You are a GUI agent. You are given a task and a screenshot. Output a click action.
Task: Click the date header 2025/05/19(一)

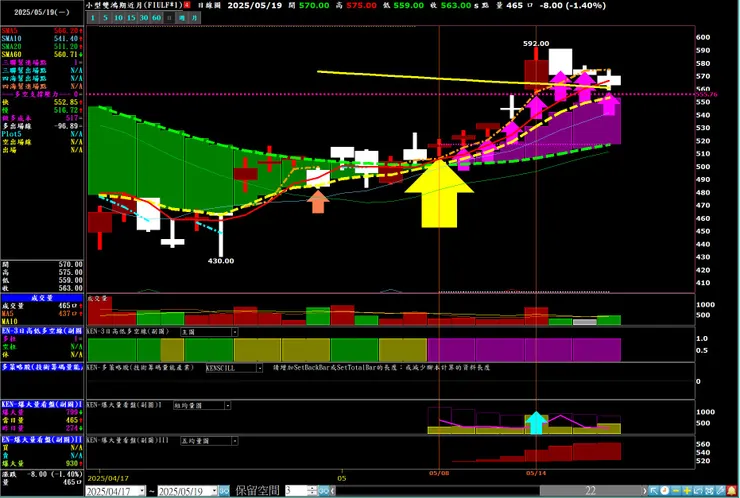tap(42, 13)
